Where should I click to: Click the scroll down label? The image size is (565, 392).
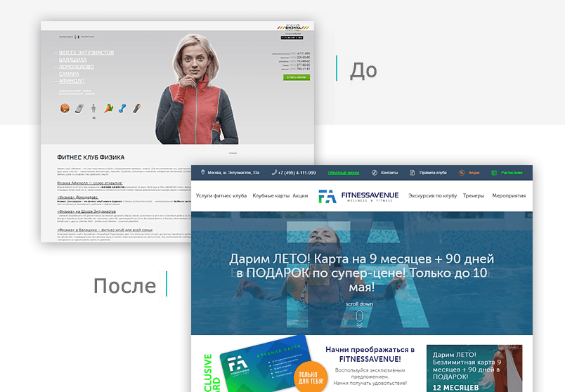[x=359, y=303]
